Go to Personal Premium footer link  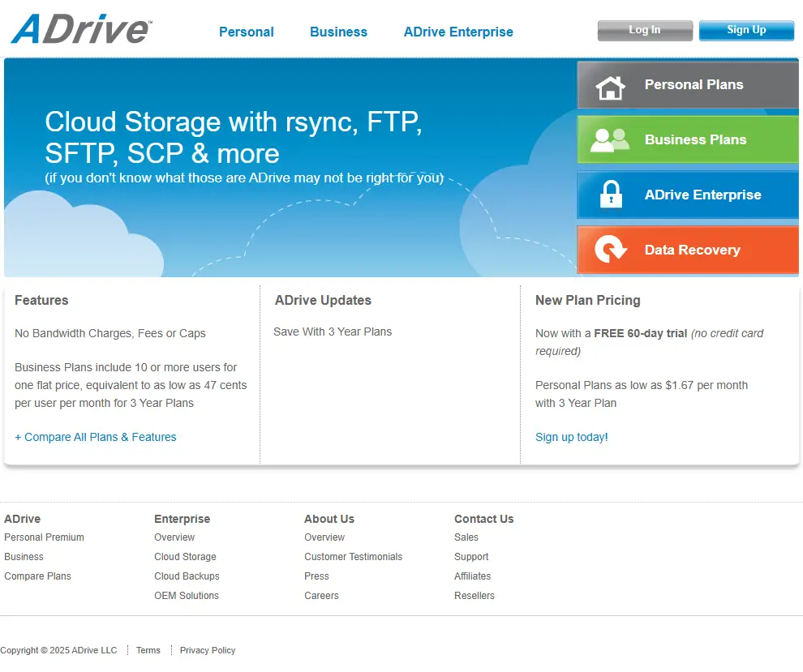[44, 537]
